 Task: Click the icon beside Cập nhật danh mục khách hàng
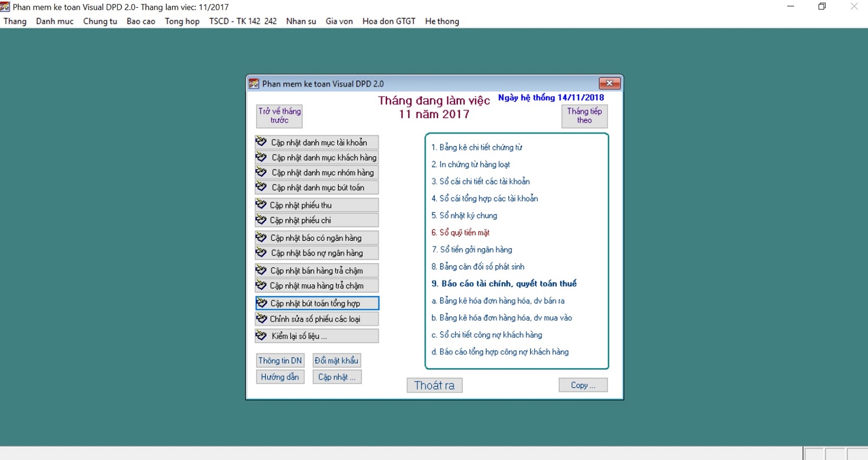pos(261,157)
